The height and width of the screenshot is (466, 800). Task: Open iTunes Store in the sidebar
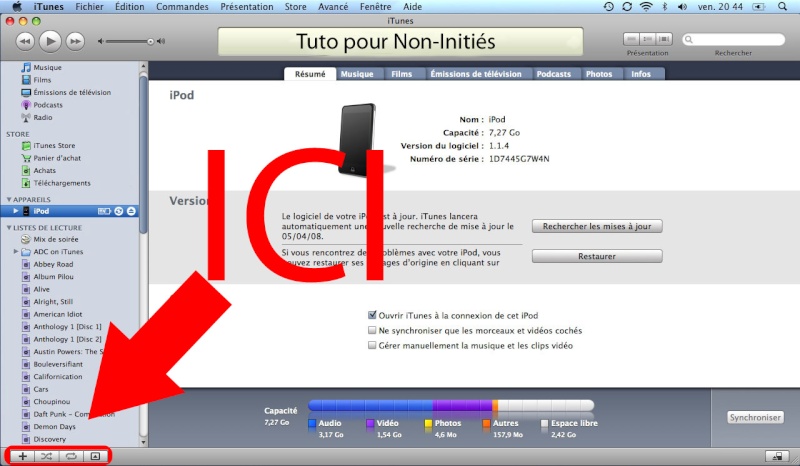(54, 145)
